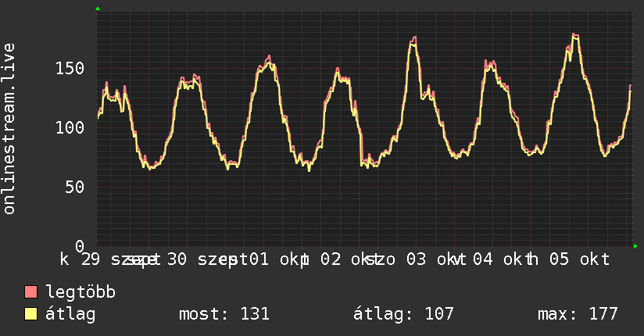Click the yellow átlag legend swatch

[x=30, y=313]
